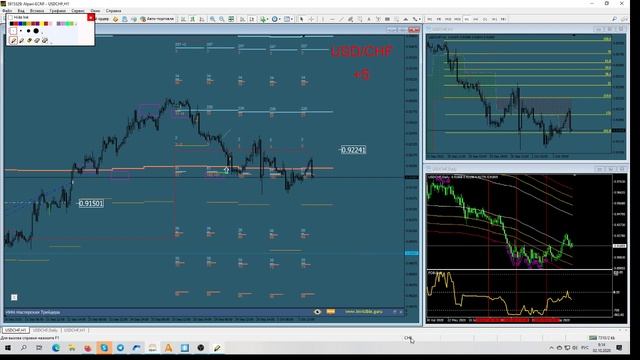Click the zoom in magnifier icon
Image resolution: width=640 pixels, height=360 pixels.
tap(212, 19)
